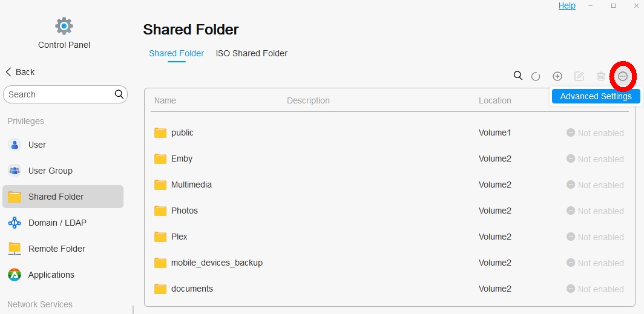644x314 pixels.
Task: Go Back using the chevron button
Action: click(x=20, y=72)
